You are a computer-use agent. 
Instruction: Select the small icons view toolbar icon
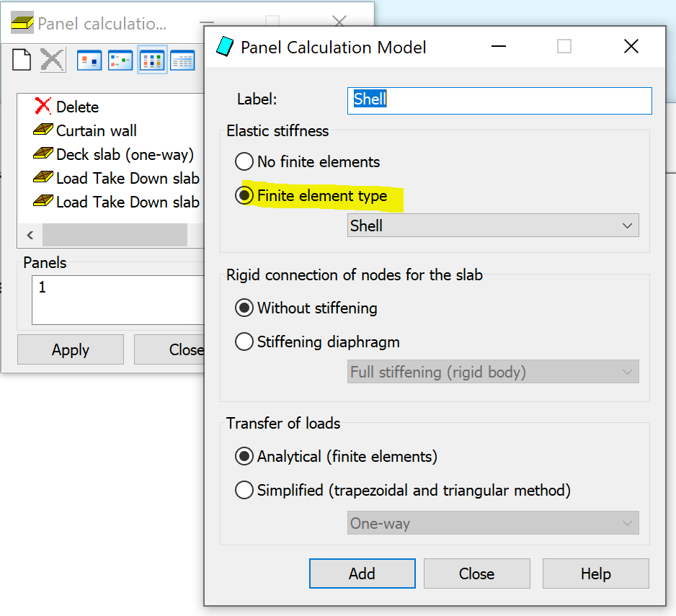(x=120, y=60)
